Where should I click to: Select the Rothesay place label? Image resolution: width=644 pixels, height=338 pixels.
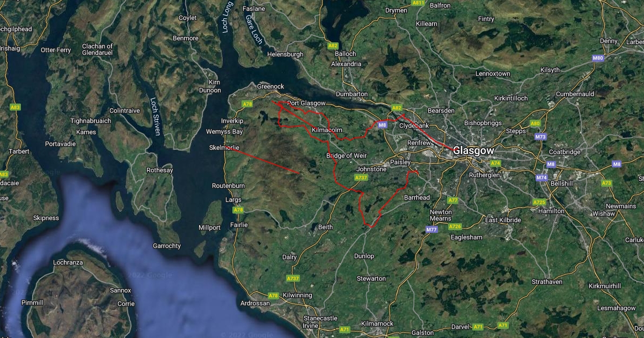tap(160, 171)
